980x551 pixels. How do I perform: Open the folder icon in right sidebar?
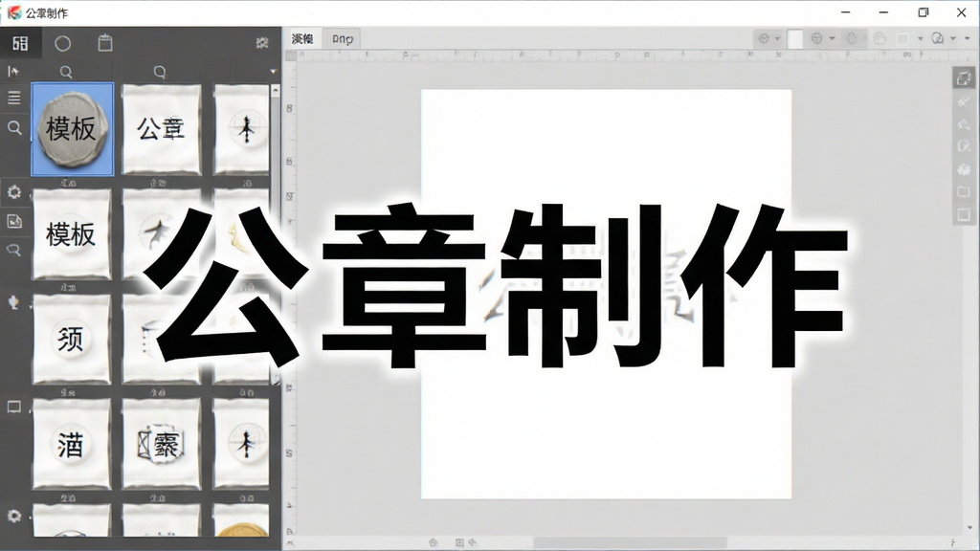coord(964,191)
